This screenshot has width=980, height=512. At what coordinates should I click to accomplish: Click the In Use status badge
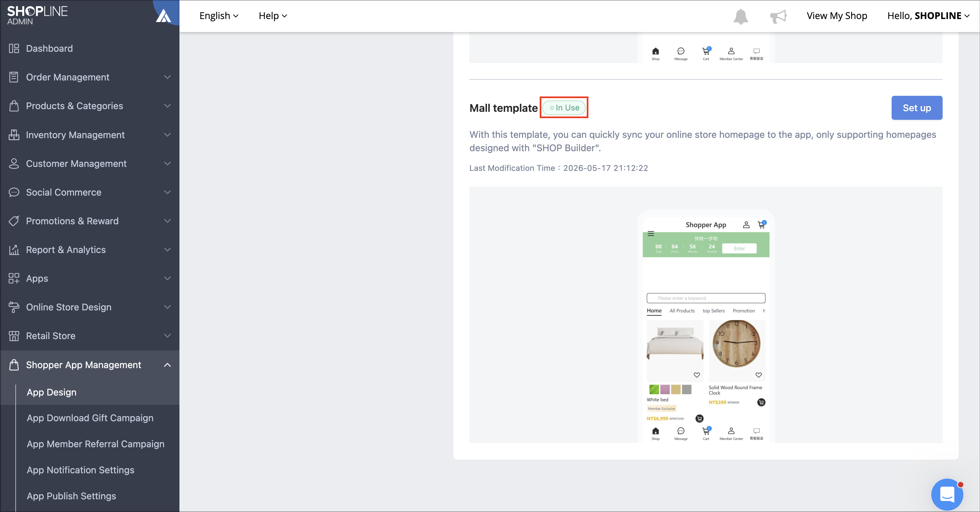[564, 108]
